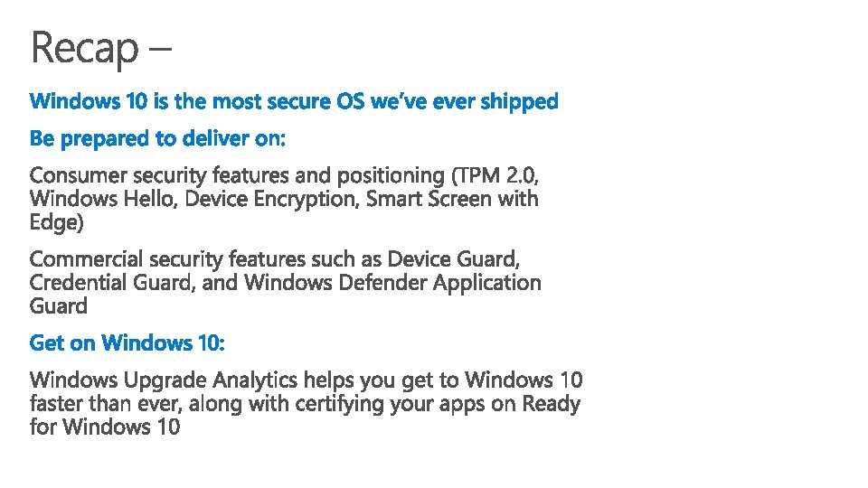Click the 'faster than ever,' text
Screen dimensions: 868x488
(x=107, y=404)
